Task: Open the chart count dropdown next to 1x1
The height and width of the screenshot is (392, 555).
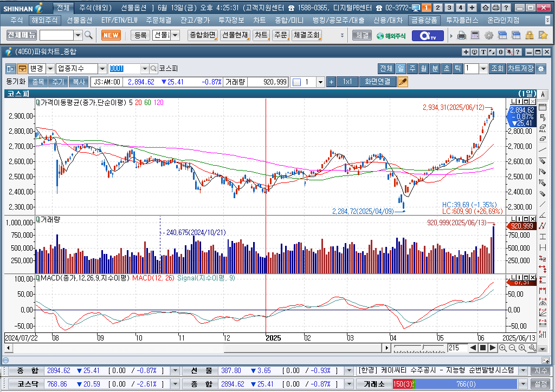Action: click(x=321, y=82)
